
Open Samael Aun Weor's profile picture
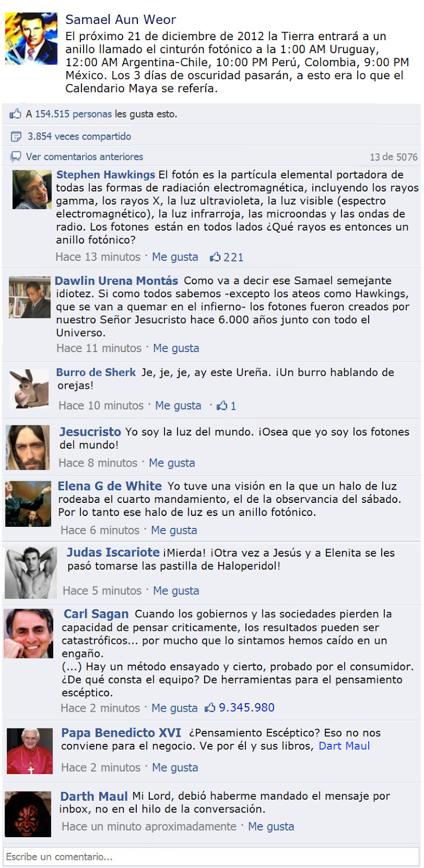31,39
